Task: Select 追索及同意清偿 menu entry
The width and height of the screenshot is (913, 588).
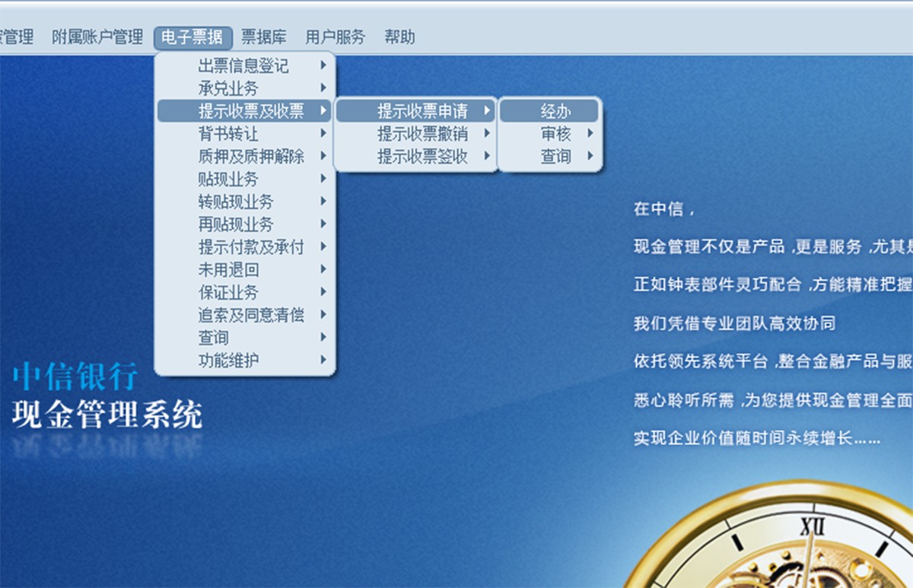Action: [x=244, y=315]
